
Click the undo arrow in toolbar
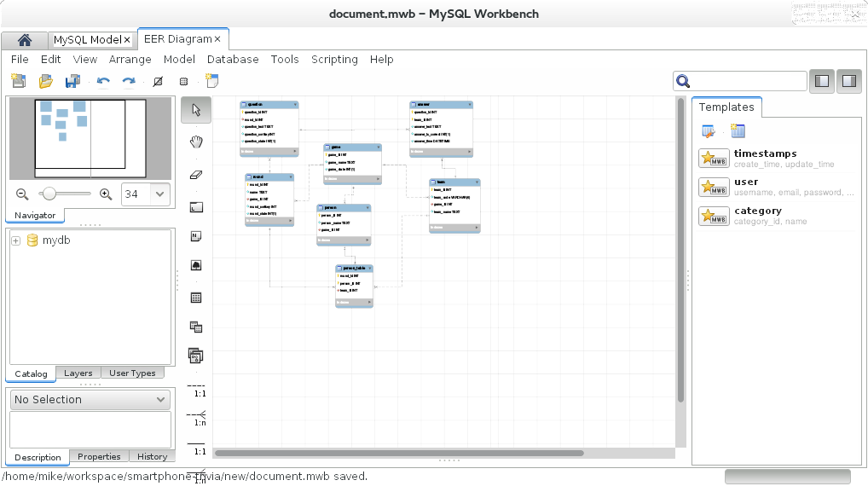click(x=103, y=82)
